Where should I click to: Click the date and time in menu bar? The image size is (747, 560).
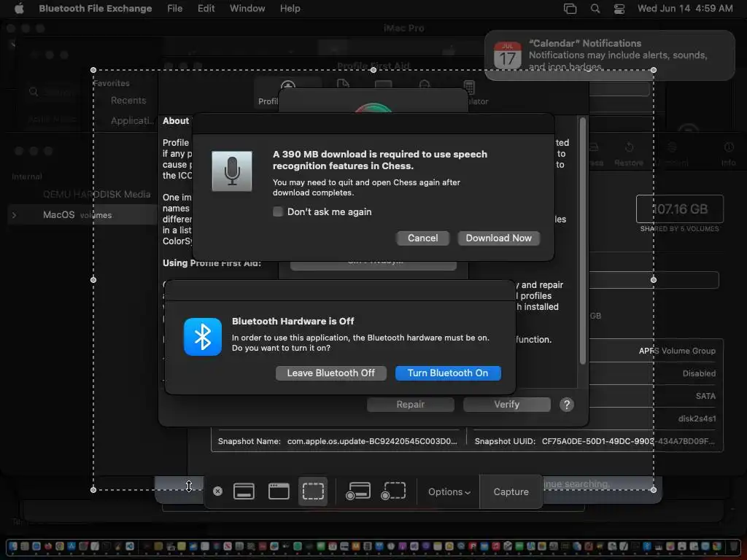coord(685,9)
